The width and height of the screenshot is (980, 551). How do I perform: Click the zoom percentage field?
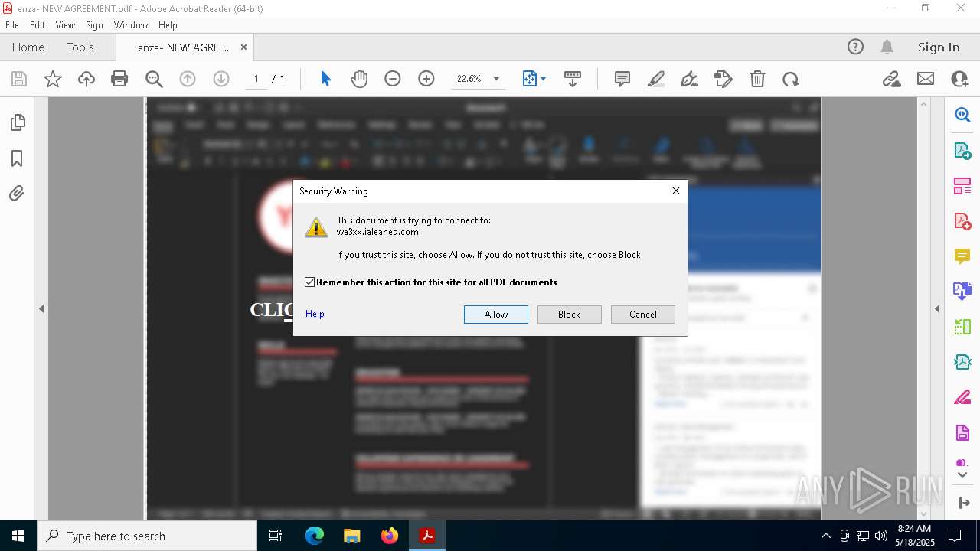(469, 79)
